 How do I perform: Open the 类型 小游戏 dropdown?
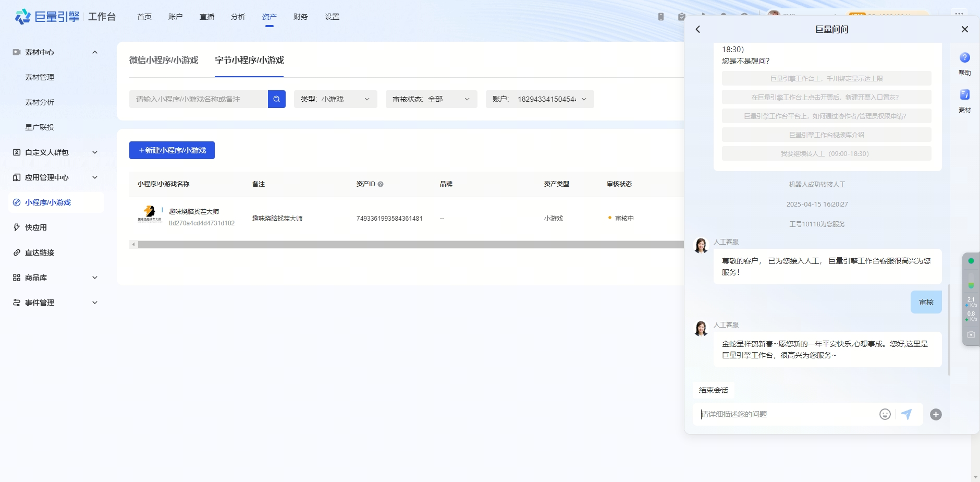[x=336, y=99]
